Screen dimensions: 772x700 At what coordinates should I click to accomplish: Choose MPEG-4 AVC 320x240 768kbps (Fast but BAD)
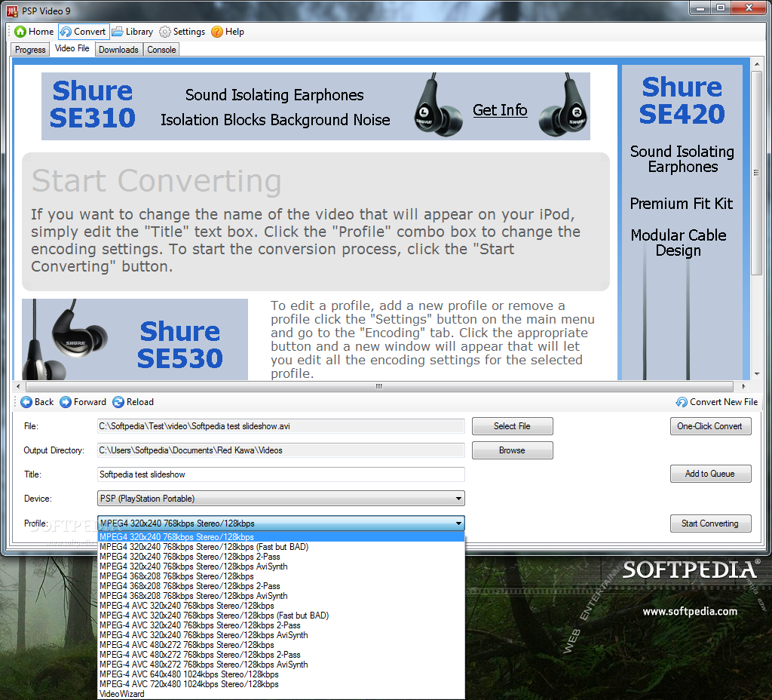pyautogui.click(x=281, y=616)
